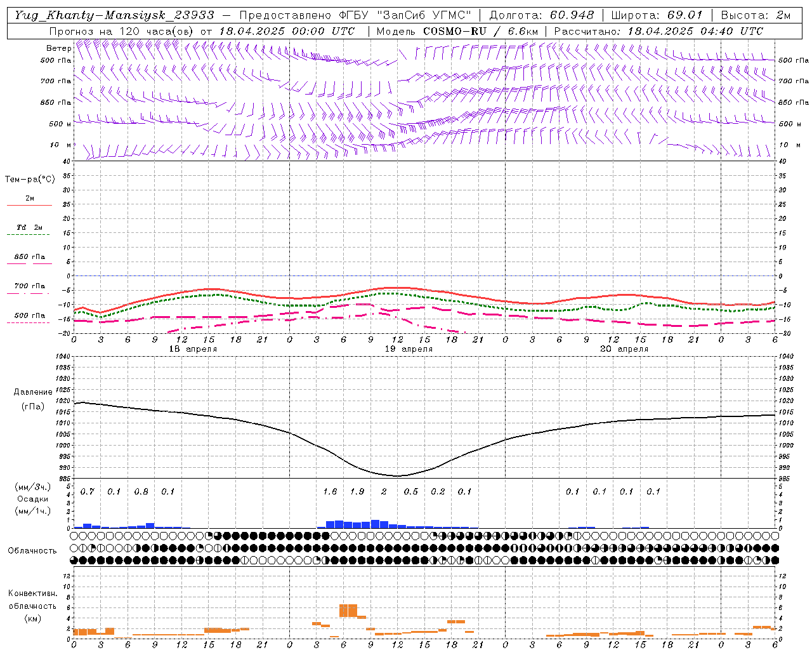Click the 500 м wind level label on left
This screenshot has height=650, width=812.
[x=60, y=124]
